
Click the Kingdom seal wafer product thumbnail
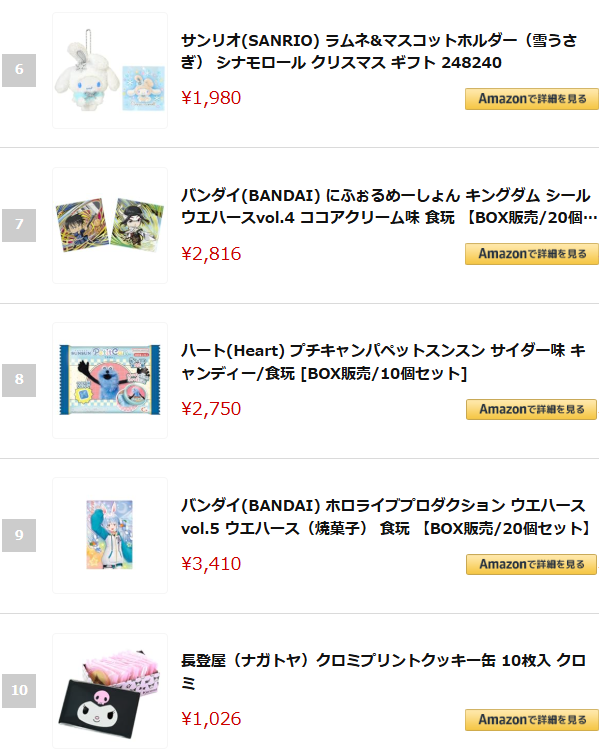(110, 225)
